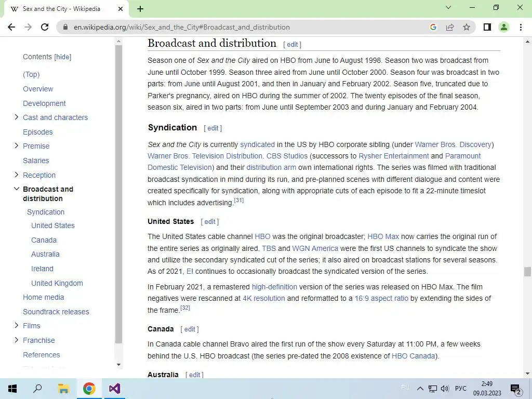The width and height of the screenshot is (532, 399).
Task: Open the volume tray icon
Action: pyautogui.click(x=445, y=389)
